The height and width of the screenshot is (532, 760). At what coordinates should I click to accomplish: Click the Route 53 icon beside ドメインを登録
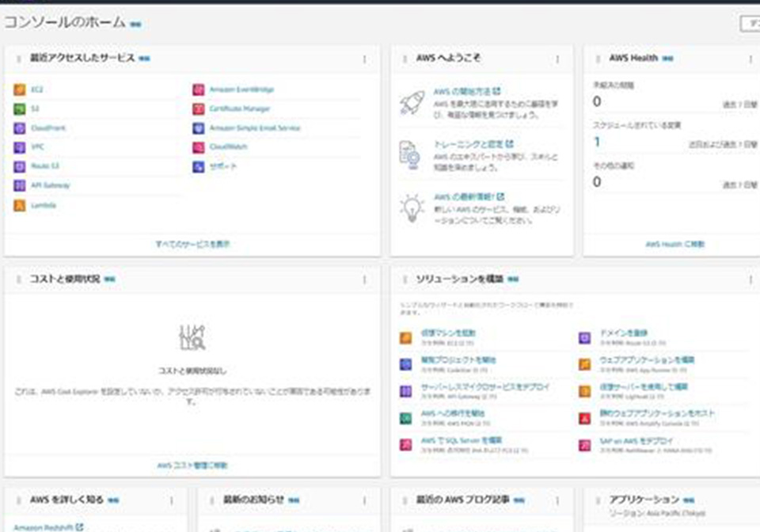(x=585, y=338)
